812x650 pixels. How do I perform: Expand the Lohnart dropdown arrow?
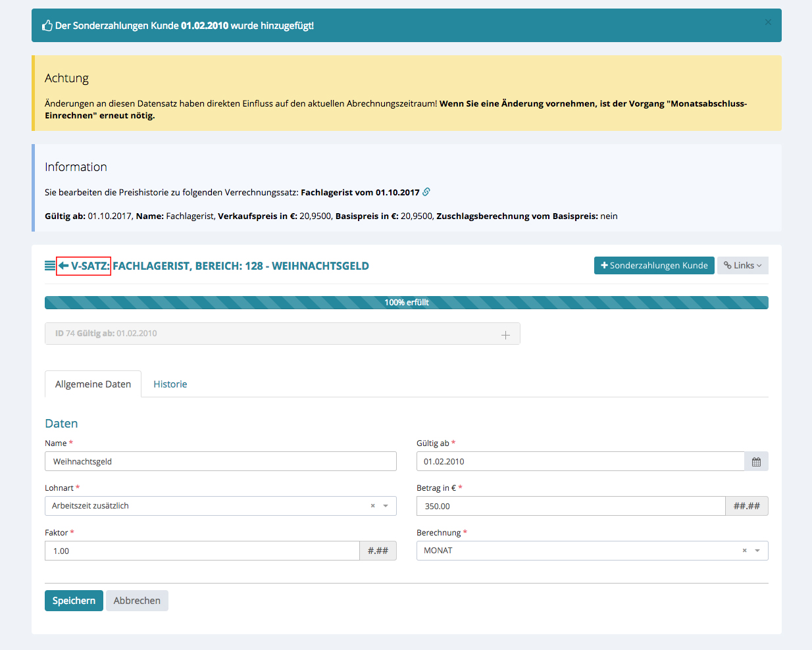pos(386,506)
